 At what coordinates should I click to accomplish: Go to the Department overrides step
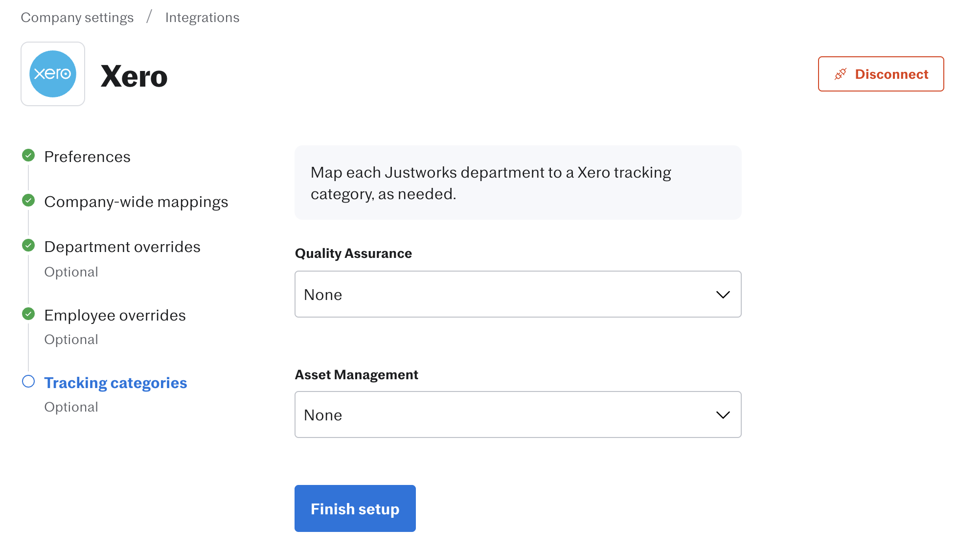(x=122, y=247)
